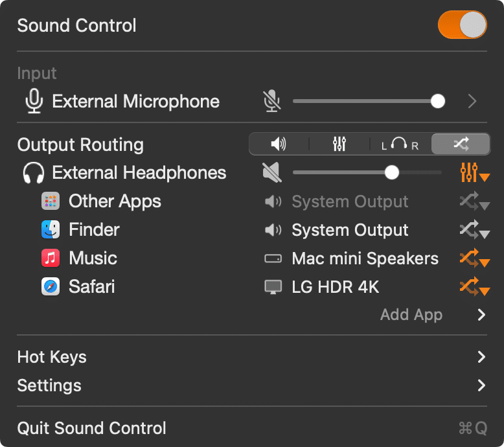The image size is (504, 447).
Task: Switch to the volume view tab
Action: coord(279,144)
